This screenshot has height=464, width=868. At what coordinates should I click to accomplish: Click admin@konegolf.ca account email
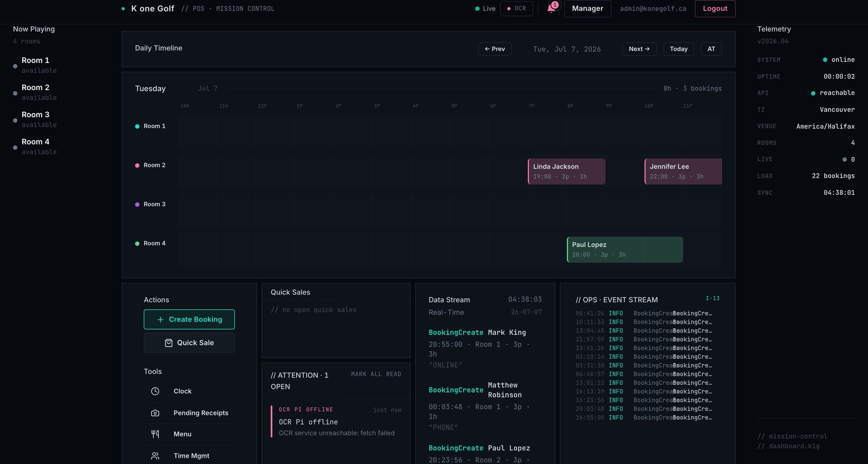click(x=653, y=9)
